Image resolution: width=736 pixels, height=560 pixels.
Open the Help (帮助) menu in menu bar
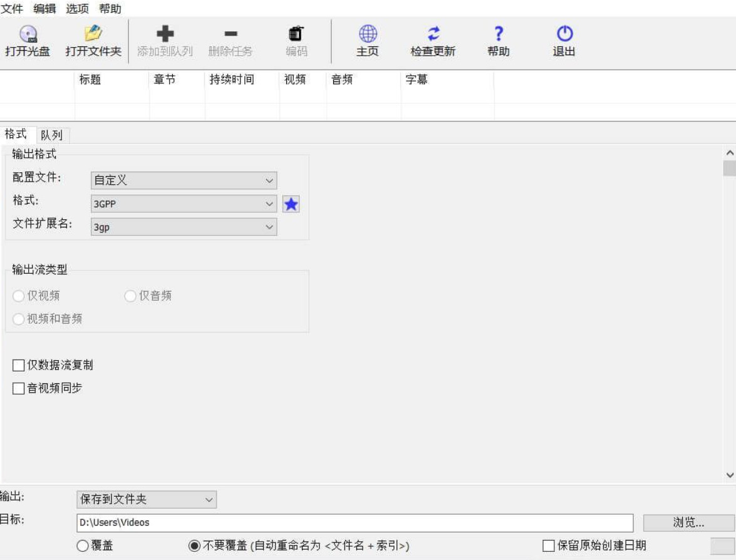110,8
